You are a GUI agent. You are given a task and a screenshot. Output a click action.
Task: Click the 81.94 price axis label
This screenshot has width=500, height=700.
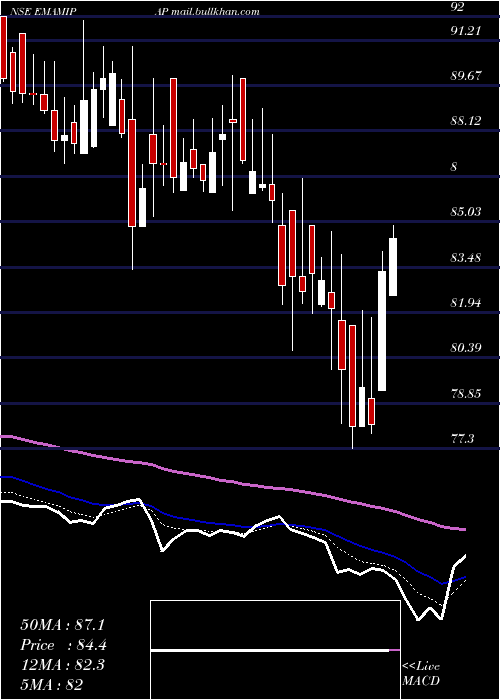tap(466, 303)
